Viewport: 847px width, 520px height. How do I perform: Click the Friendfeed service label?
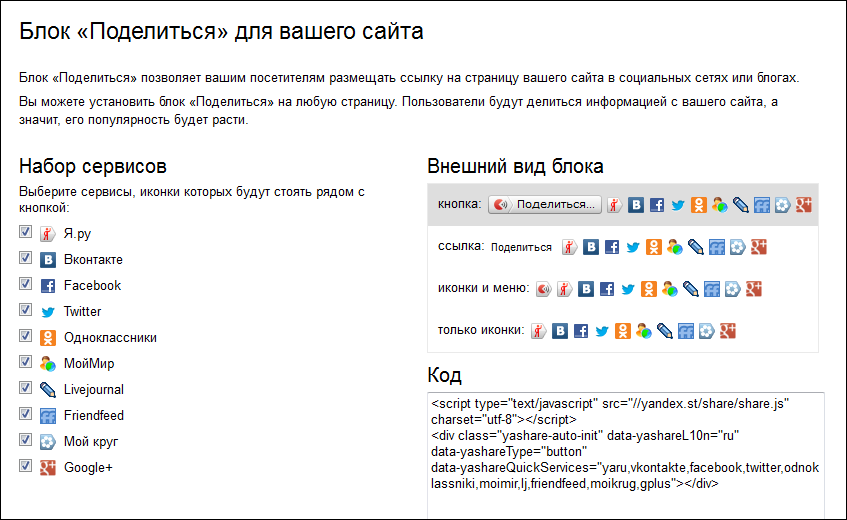click(93, 415)
